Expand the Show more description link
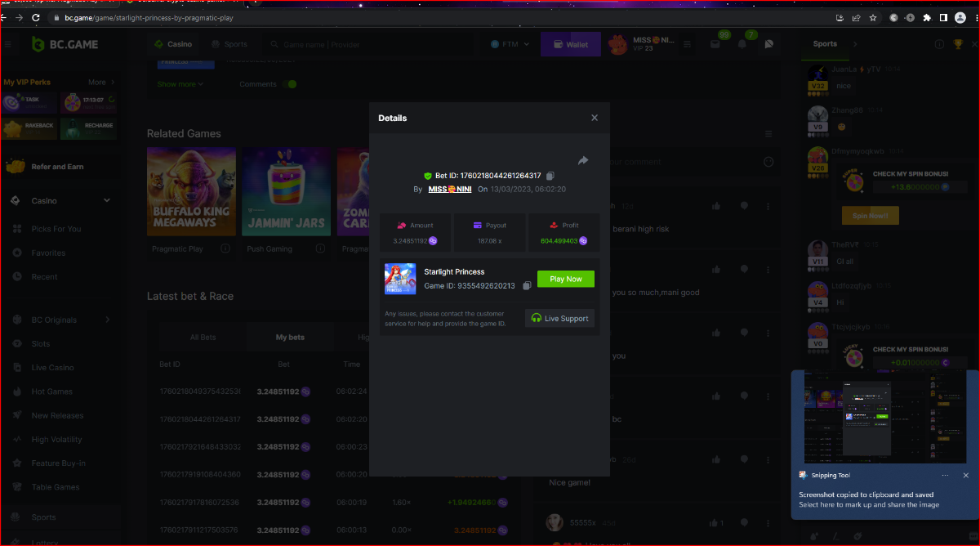 (x=180, y=84)
